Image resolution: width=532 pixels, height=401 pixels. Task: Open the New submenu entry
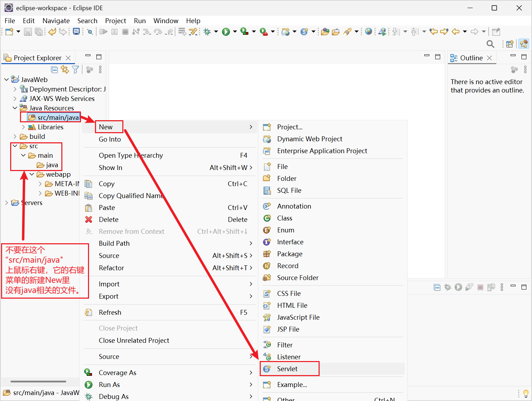tap(169, 127)
